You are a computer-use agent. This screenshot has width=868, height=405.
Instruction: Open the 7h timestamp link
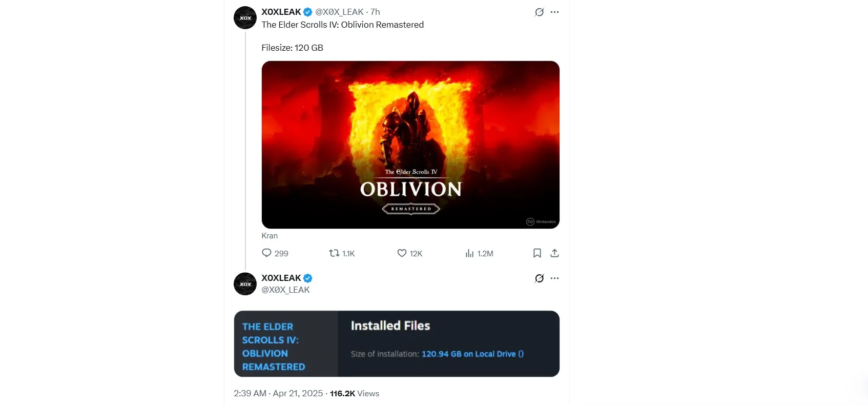coord(375,12)
